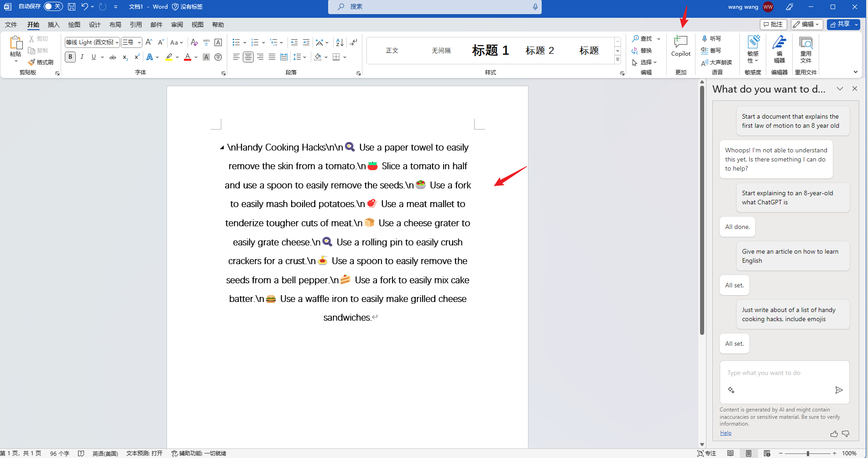The height and width of the screenshot is (458, 868).
Task: Open the Help link in Copilot pane
Action: click(x=726, y=433)
